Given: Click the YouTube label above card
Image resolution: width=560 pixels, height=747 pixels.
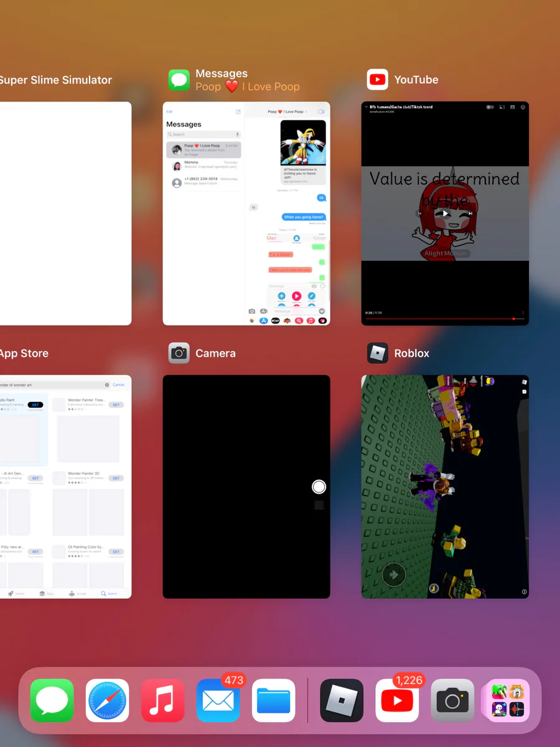Looking at the screenshot, I should (416, 80).
